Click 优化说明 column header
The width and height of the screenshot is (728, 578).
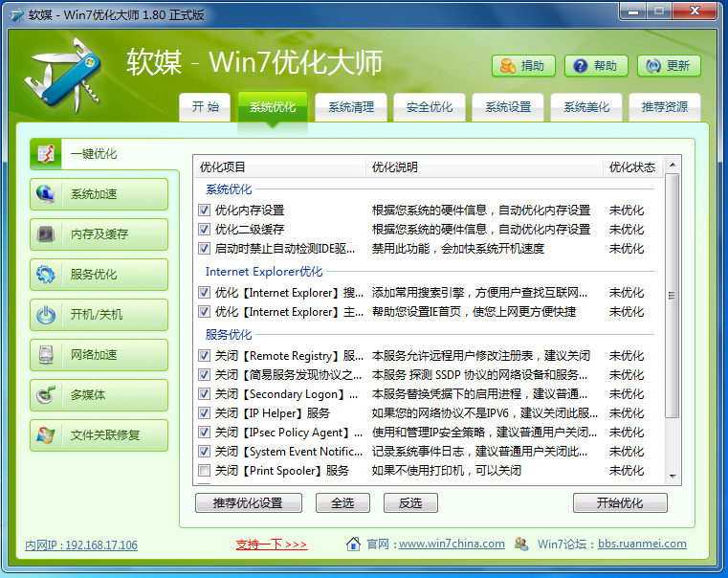(484, 167)
